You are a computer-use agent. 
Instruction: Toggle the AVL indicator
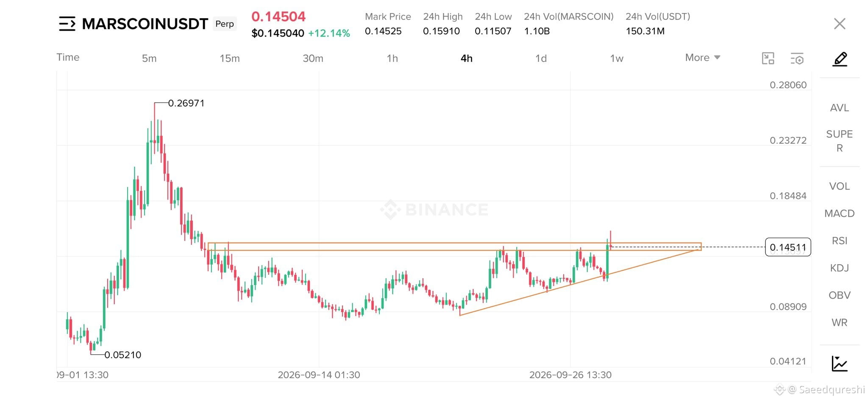pos(839,108)
